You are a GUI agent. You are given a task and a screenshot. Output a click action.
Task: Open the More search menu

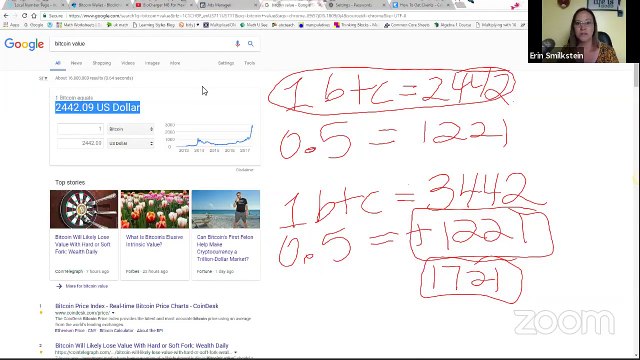(x=175, y=63)
